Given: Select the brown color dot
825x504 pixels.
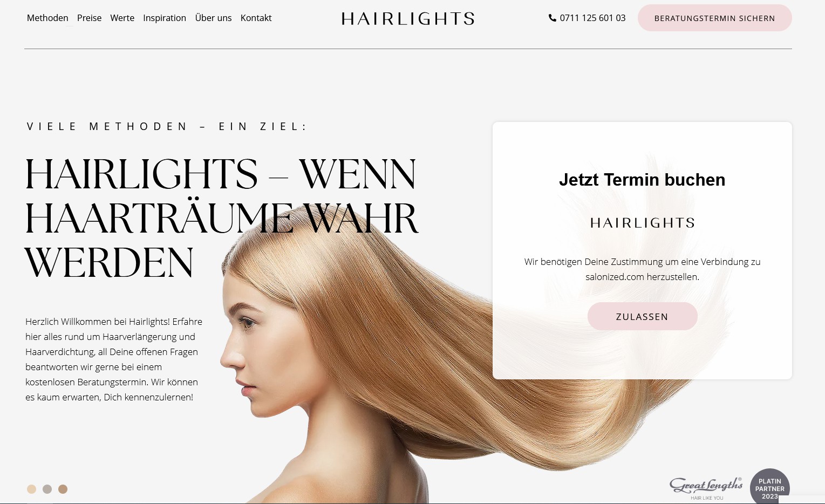Looking at the screenshot, I should tap(63, 489).
